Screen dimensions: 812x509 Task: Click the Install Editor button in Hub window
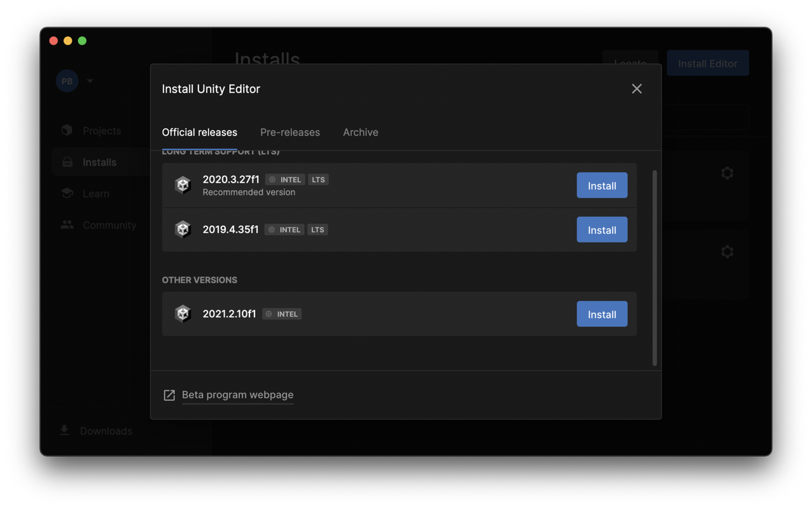[x=708, y=64]
